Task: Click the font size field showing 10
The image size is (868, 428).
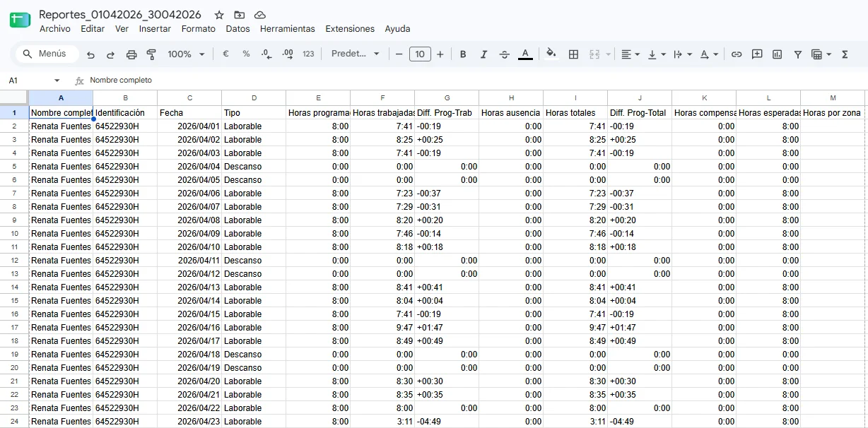Action: [420, 54]
